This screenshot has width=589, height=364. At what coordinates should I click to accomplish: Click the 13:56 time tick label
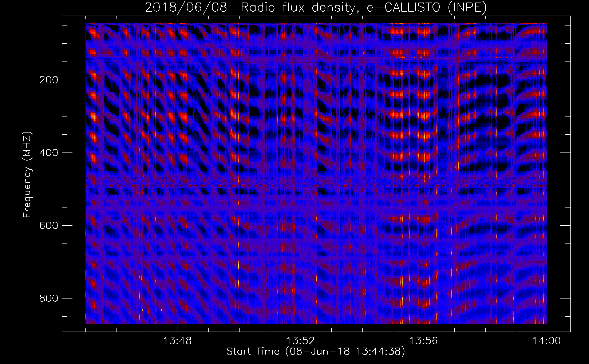point(423,341)
